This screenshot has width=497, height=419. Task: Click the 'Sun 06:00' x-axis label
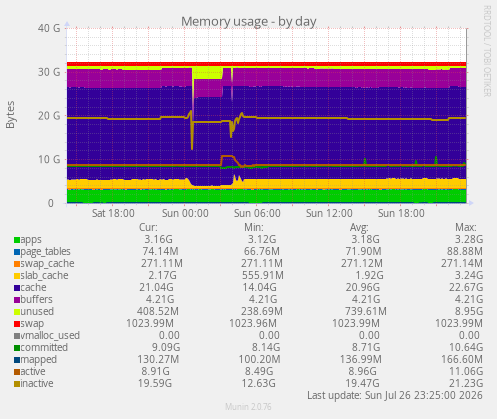pyautogui.click(x=257, y=213)
